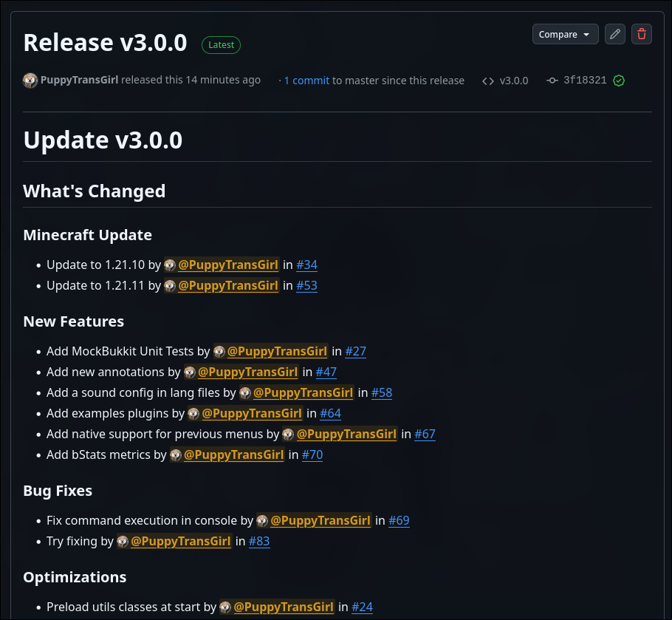
Task: Click @PuppyTransGirl mention in Try fixing line
Action: pyautogui.click(x=181, y=541)
